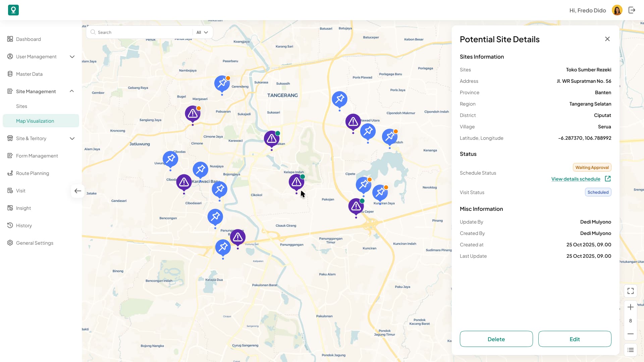
Task: Select the warning marker near Kelapa Indah
Action: [297, 182]
